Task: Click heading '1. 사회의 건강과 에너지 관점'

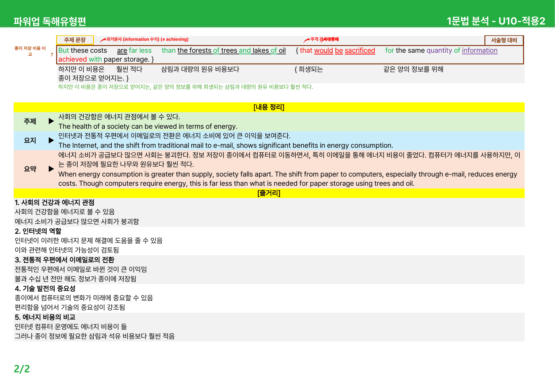Action: pyautogui.click(x=55, y=203)
